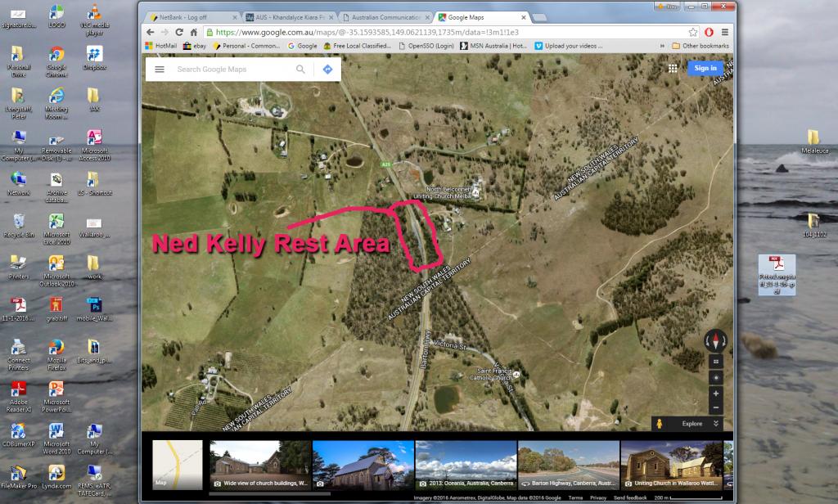This screenshot has height=504, width=838.
Task: Click the Send feedback link
Action: (x=629, y=497)
